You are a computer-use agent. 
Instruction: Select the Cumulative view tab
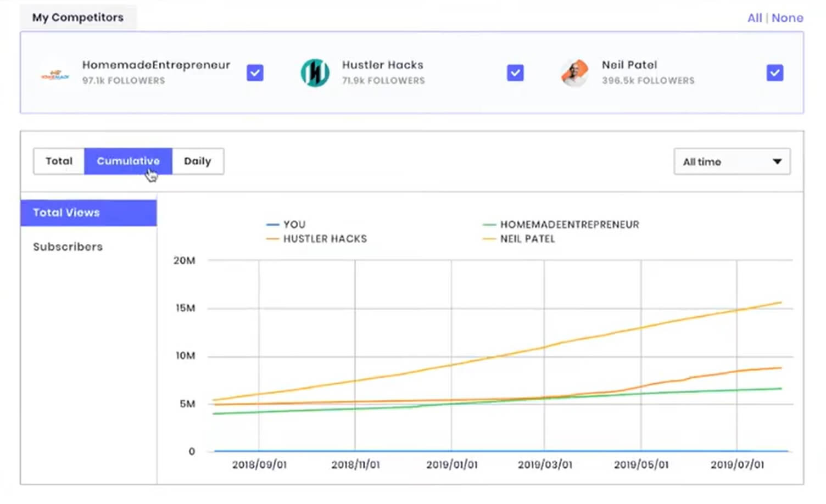click(128, 161)
